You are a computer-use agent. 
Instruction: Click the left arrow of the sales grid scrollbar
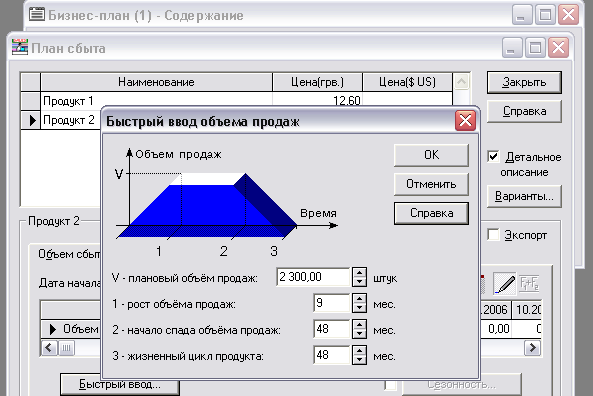pyautogui.click(x=49, y=348)
